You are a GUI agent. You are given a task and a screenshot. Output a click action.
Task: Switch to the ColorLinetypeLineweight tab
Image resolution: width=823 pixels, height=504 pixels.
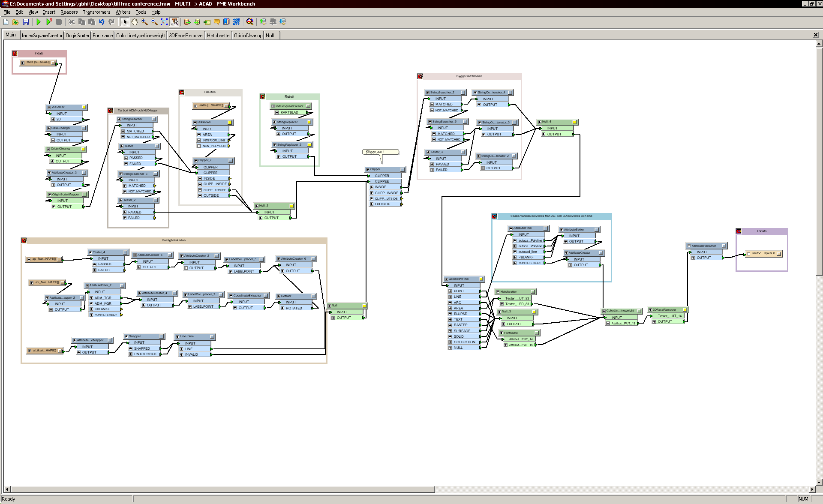click(x=141, y=36)
